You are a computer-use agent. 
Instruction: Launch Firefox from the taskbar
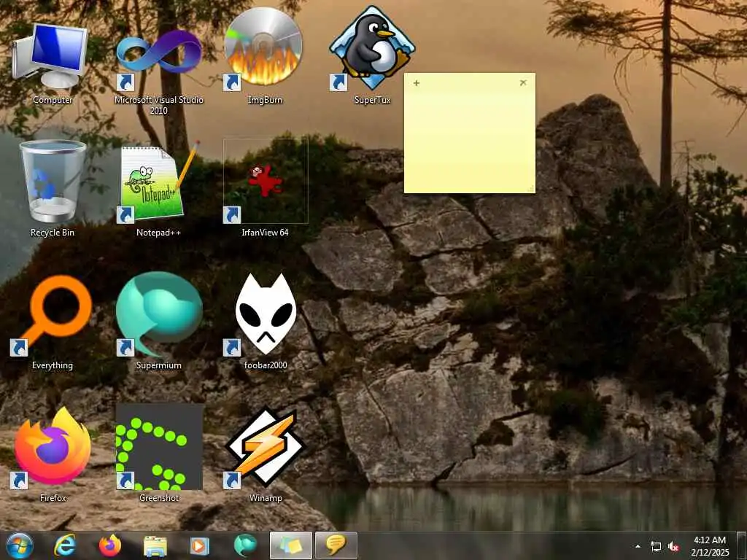tap(109, 545)
